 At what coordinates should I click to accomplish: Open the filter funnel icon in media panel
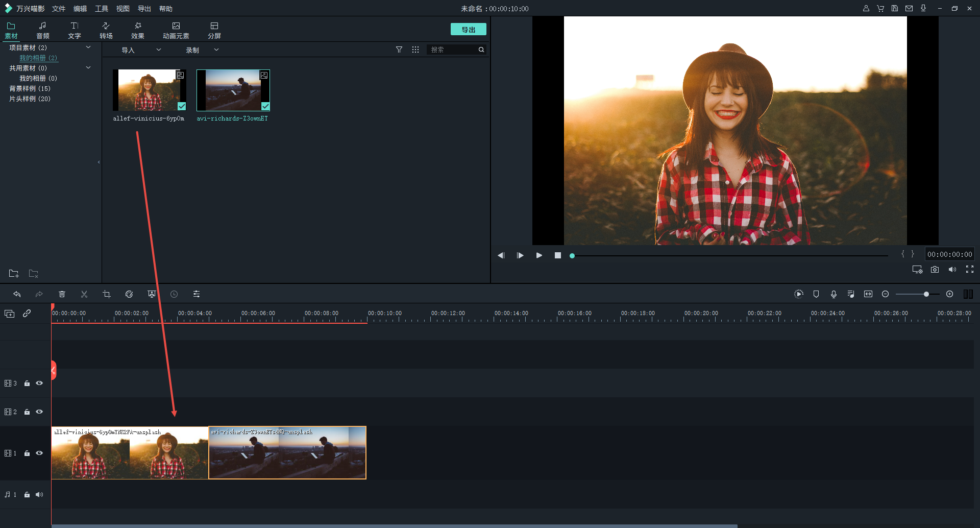click(399, 50)
